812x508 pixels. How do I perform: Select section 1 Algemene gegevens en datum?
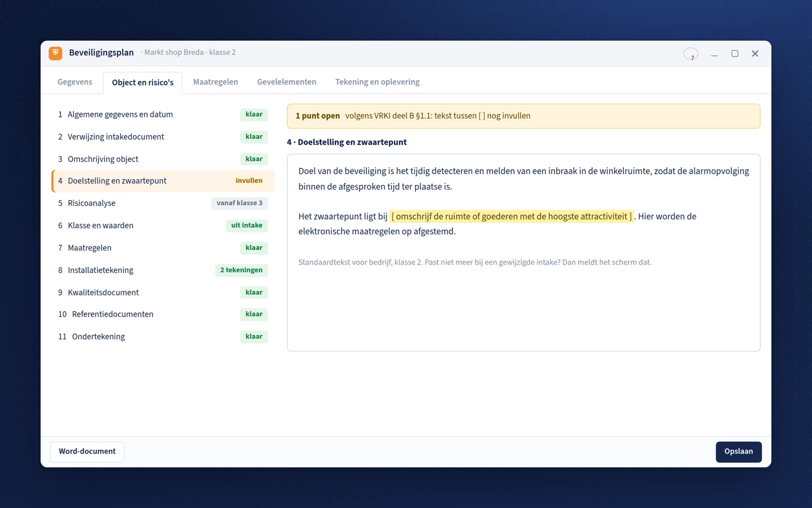click(x=163, y=115)
